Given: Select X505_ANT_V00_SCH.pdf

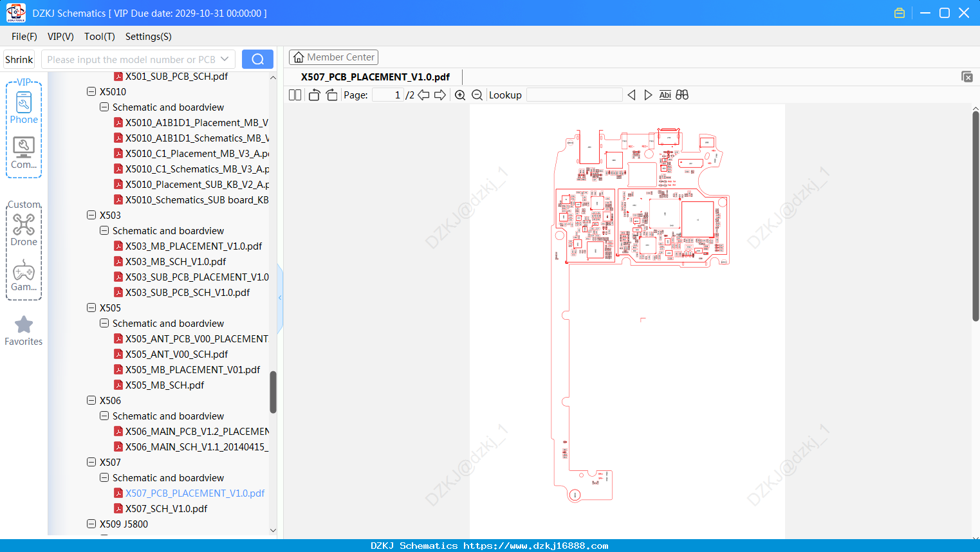Looking at the screenshot, I should click(x=171, y=354).
